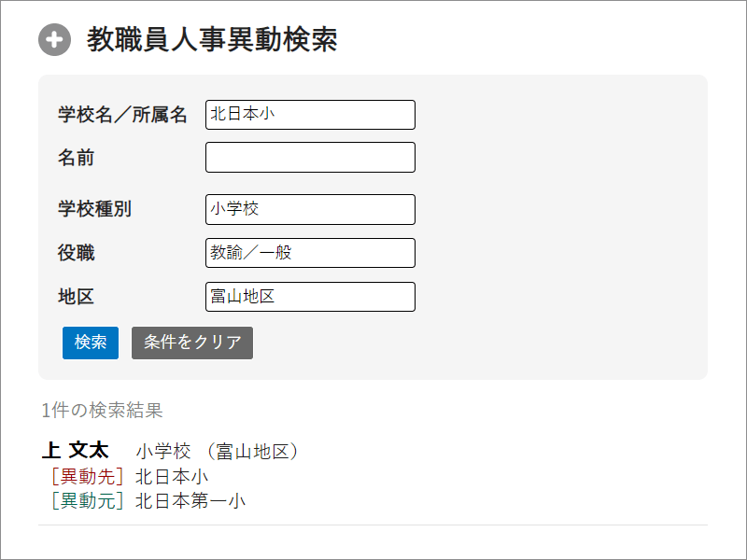Open the 役職 field showing 教諭／一般
This screenshot has width=747, height=560.
click(309, 252)
